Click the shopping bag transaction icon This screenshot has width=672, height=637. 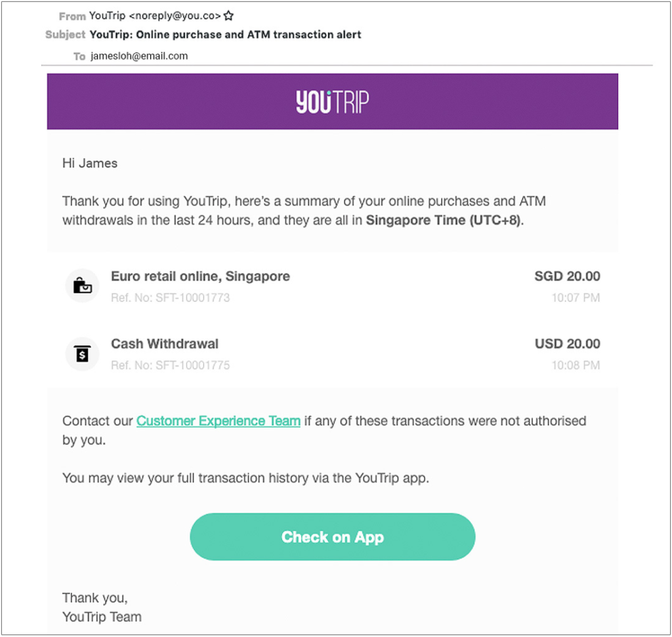(x=82, y=285)
